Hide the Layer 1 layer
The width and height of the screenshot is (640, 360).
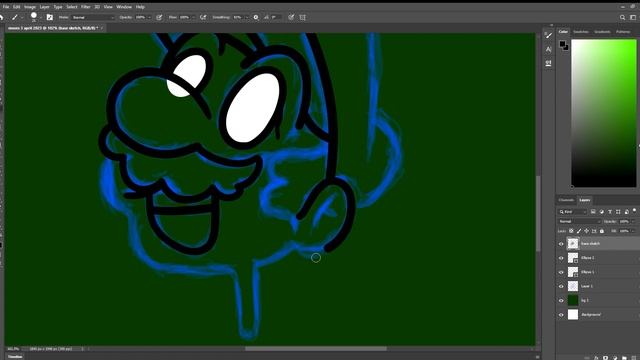[x=561, y=287]
